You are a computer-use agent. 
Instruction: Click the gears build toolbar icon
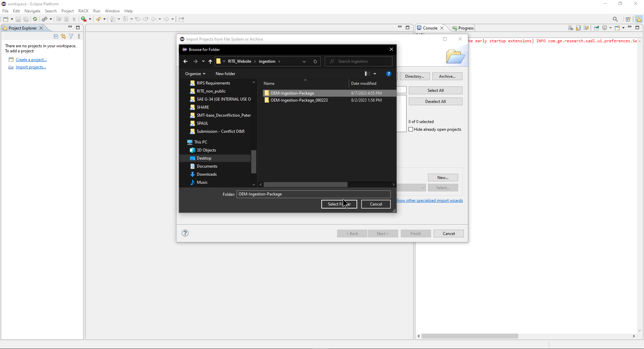(x=44, y=19)
